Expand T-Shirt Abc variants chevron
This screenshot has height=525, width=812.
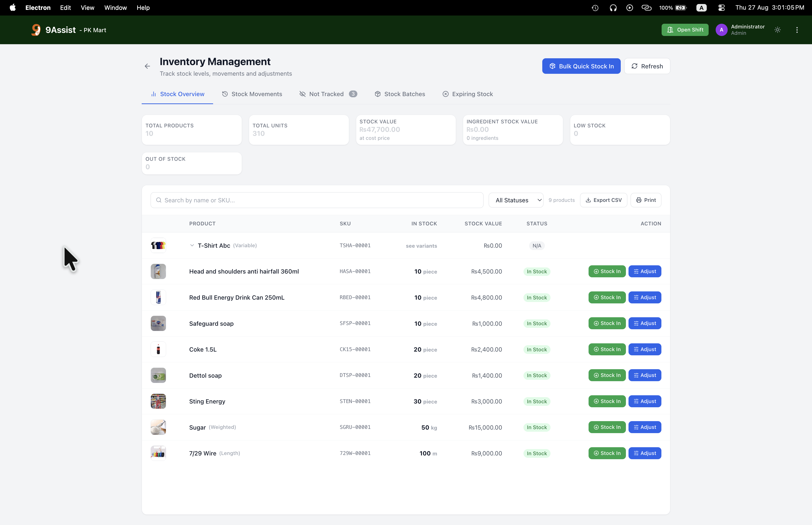(x=192, y=245)
